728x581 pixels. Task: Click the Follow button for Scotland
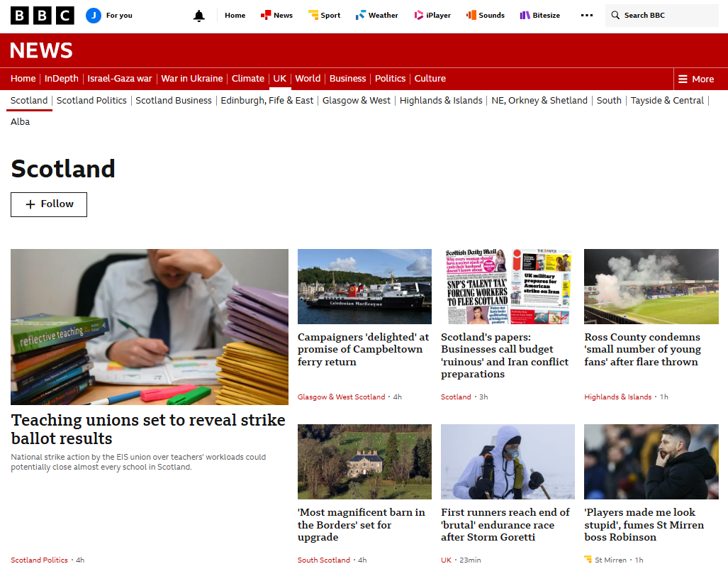pos(48,204)
